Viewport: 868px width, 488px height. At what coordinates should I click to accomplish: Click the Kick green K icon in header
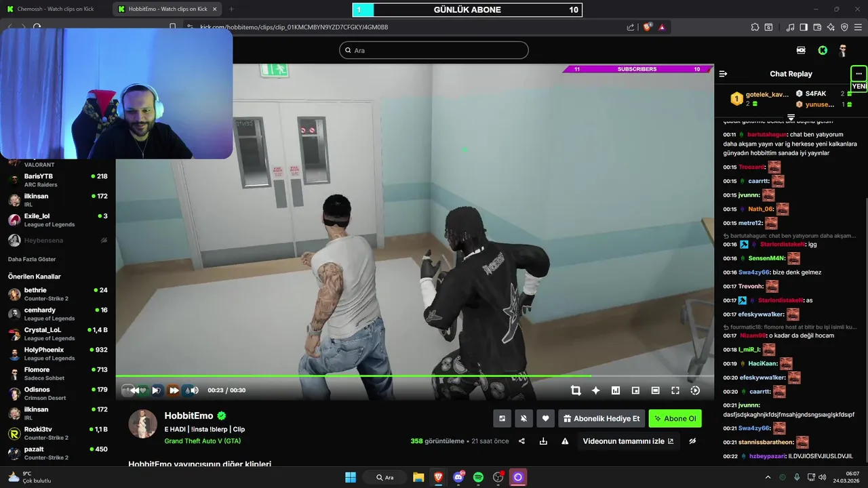[x=823, y=50]
